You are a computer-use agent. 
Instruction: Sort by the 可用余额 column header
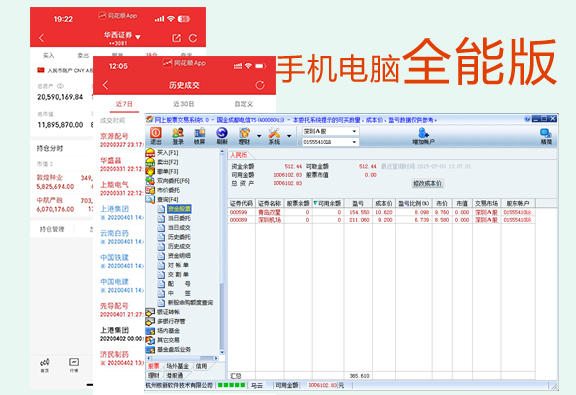pos(328,203)
